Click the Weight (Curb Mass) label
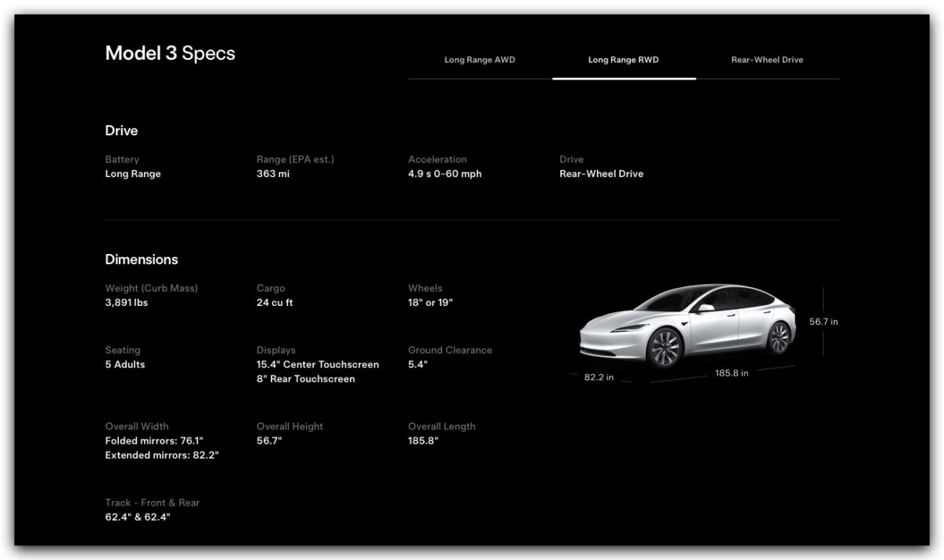 pos(152,289)
